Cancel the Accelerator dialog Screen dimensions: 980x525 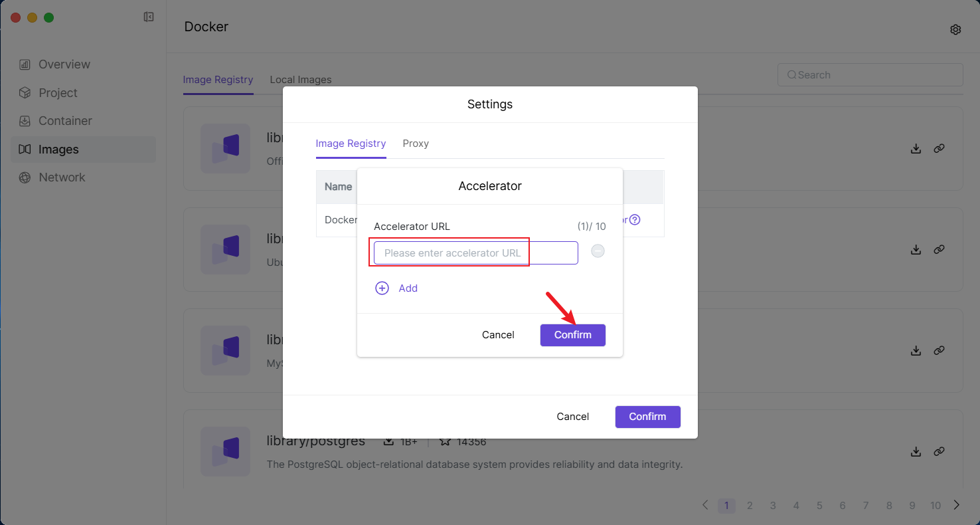click(x=498, y=335)
